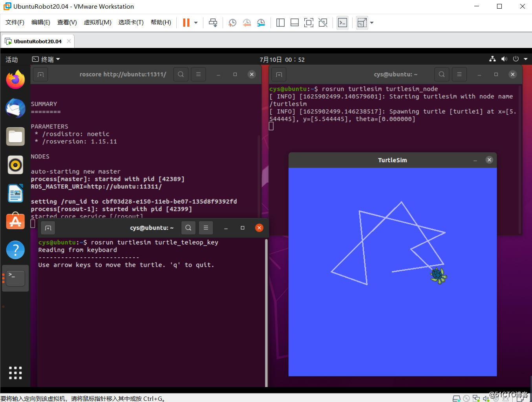Launch Thunderbird mail from the dock

pos(15,108)
